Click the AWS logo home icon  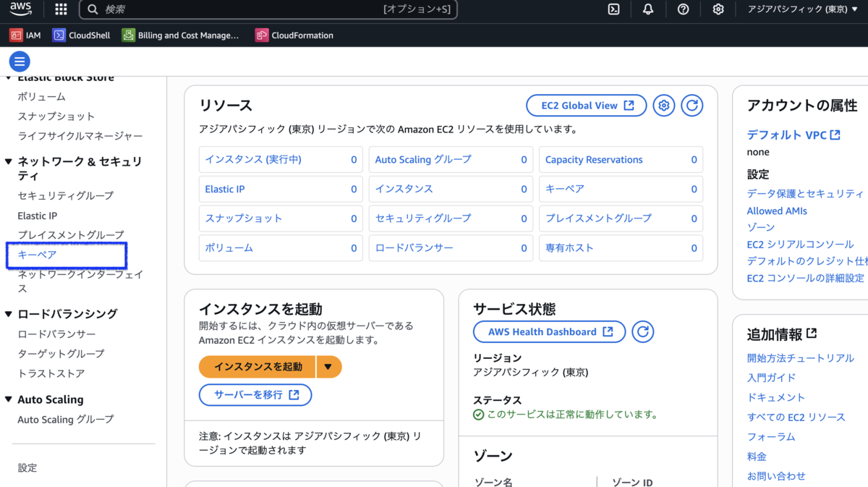[20, 9]
